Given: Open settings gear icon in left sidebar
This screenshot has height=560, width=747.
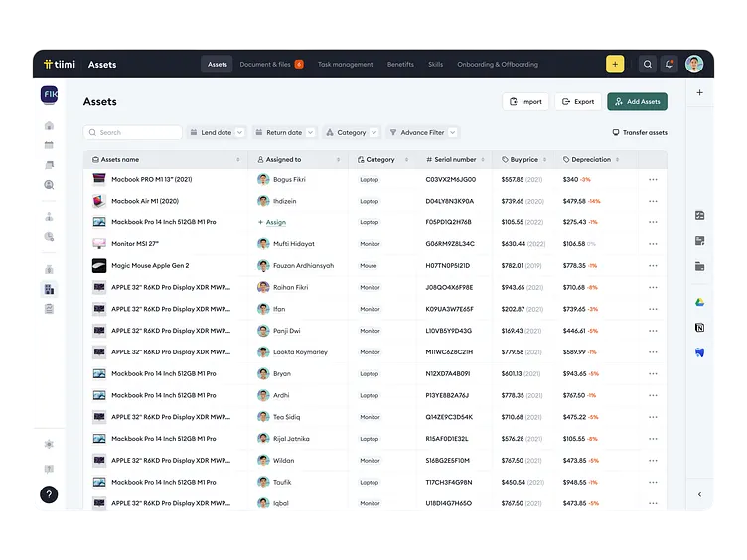Looking at the screenshot, I should pos(49,444).
